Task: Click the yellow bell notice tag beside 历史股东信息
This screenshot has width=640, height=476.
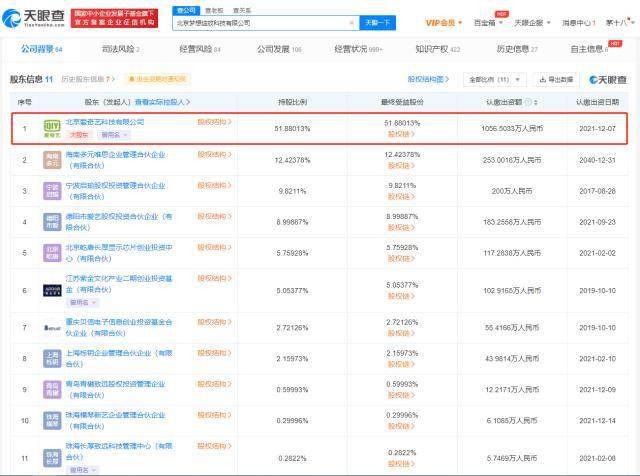Action: 157,79
